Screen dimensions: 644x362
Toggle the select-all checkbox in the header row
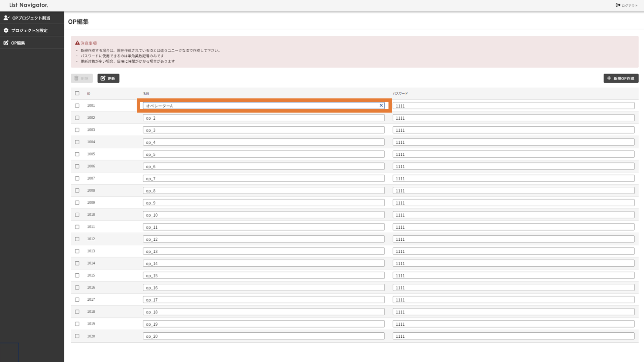(x=77, y=93)
